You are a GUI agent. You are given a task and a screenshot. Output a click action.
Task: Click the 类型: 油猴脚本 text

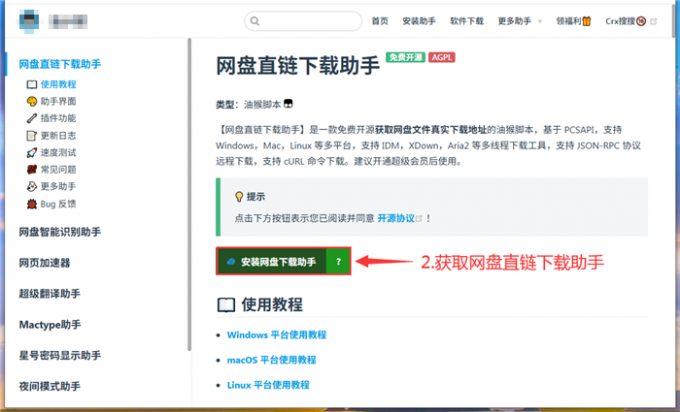click(248, 104)
